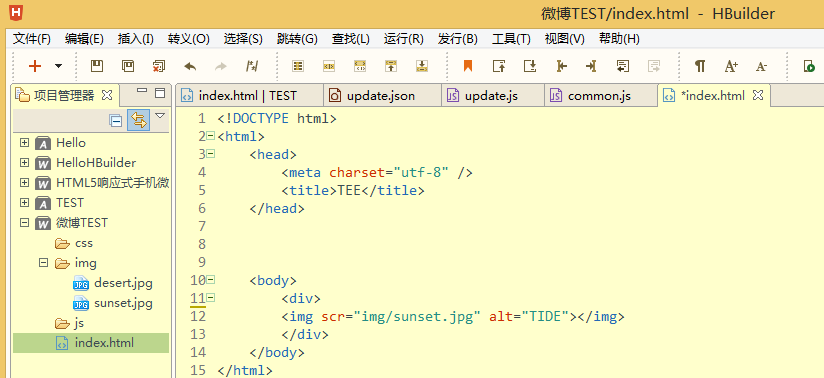Open the project manager view menu triangle
This screenshot has width=824, height=378.
coord(160,115)
